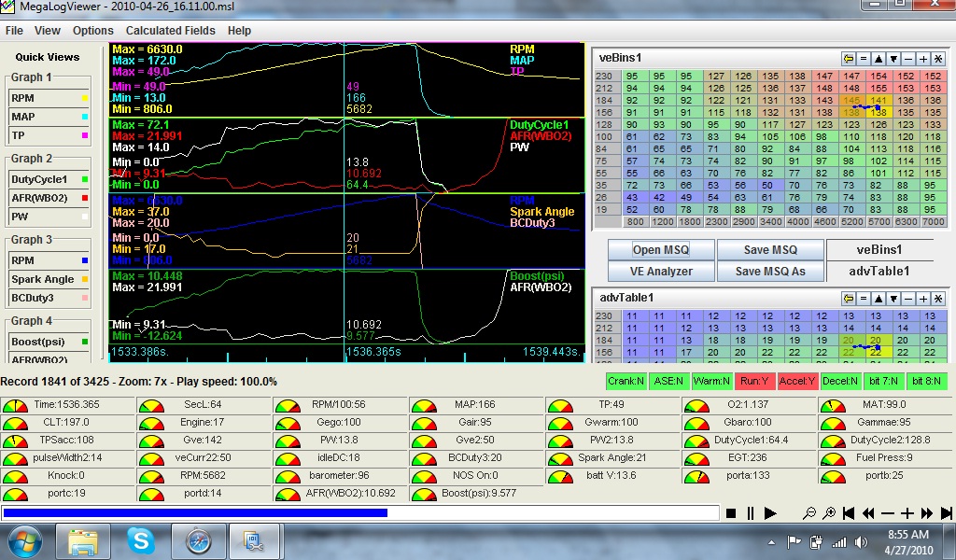Screen dimensions: 956x560
Task: Open the File menu
Action: [14, 31]
